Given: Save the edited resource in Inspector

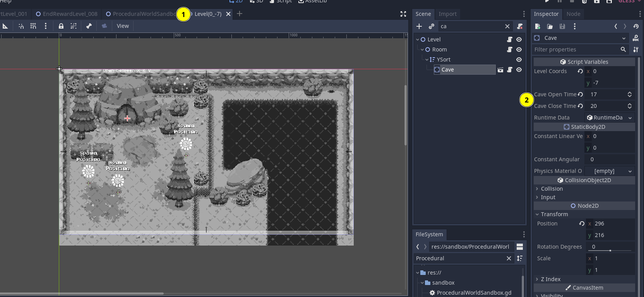Looking at the screenshot, I should pos(562,26).
